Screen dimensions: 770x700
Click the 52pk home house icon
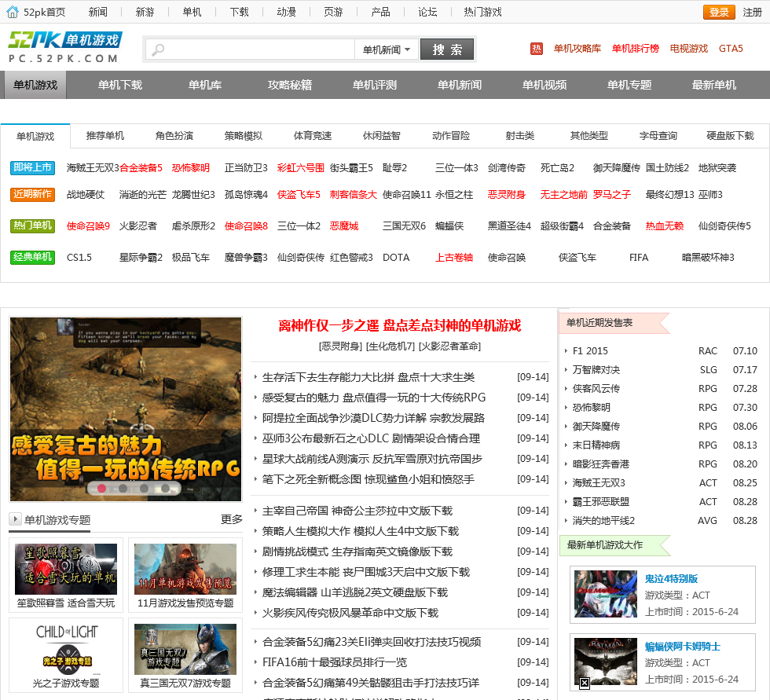(x=13, y=12)
